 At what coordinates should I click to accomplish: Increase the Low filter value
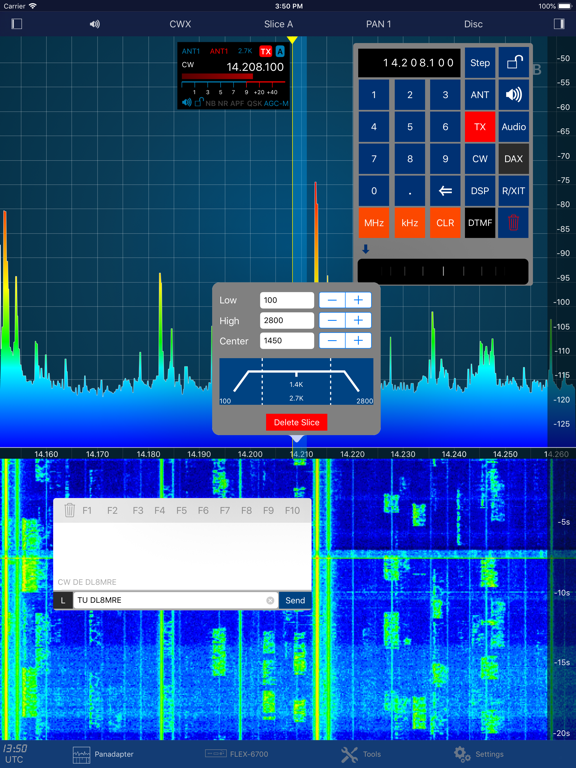click(359, 300)
